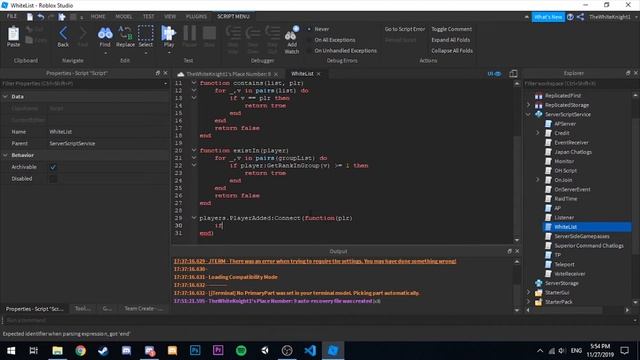The image size is (640, 360).
Task: Click the Undo arrow in quick access
Action: pyautogui.click(x=41, y=17)
